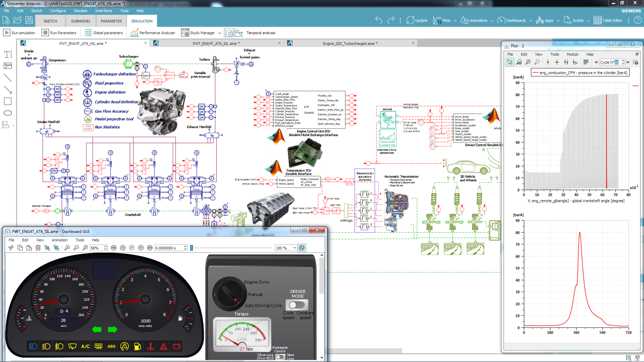Click the 58% zoom spinbox in the Dashboard GUI
The height and width of the screenshot is (362, 644).
[99, 248]
